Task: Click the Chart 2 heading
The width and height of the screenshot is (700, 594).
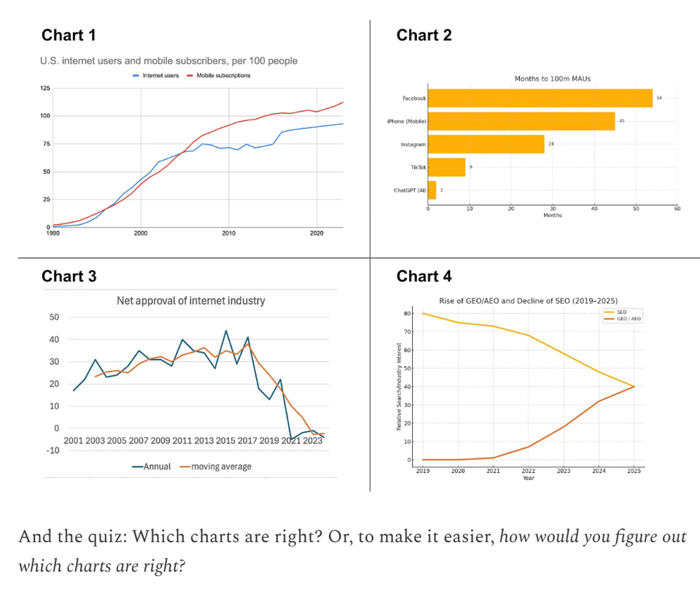Action: pos(424,35)
